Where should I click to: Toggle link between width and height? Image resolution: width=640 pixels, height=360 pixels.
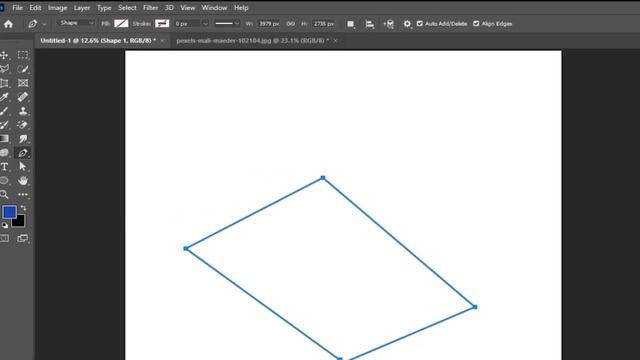click(x=291, y=24)
